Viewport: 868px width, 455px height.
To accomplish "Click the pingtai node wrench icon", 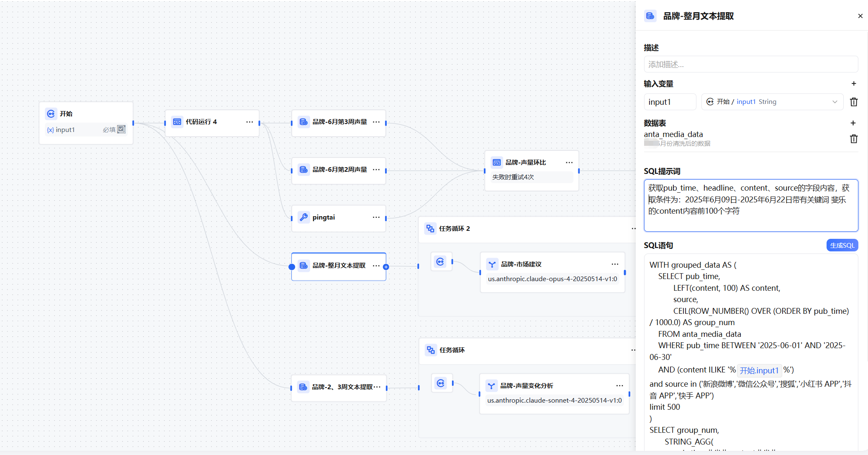I will click(304, 217).
